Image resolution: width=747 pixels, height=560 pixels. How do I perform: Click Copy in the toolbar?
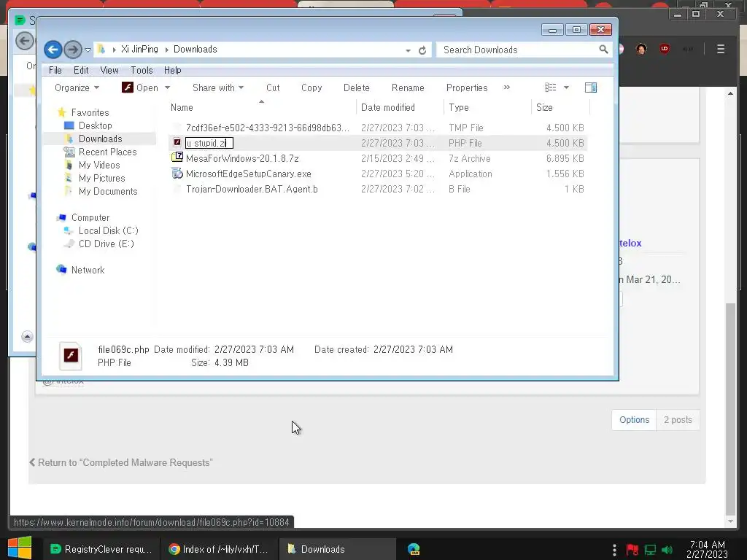click(311, 87)
